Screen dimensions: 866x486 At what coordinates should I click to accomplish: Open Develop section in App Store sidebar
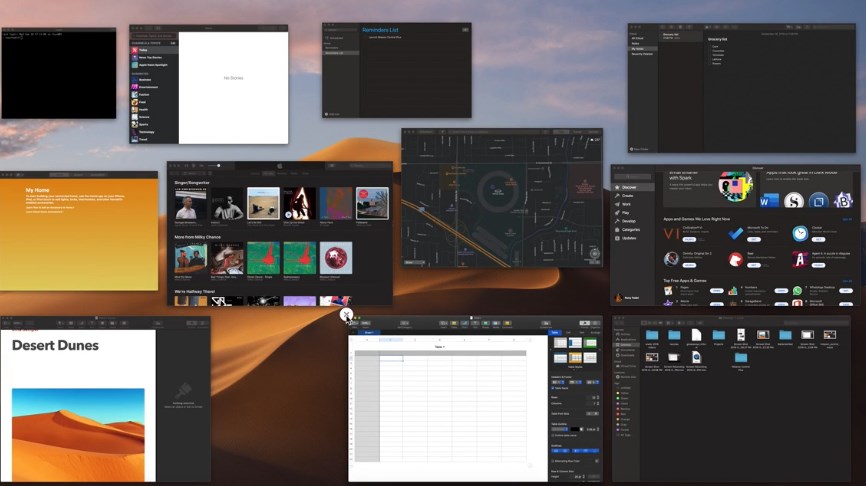(x=633, y=221)
